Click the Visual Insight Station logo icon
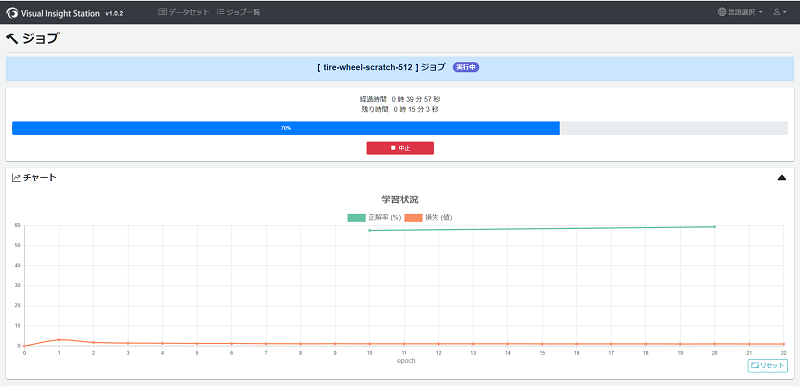 coord(12,13)
